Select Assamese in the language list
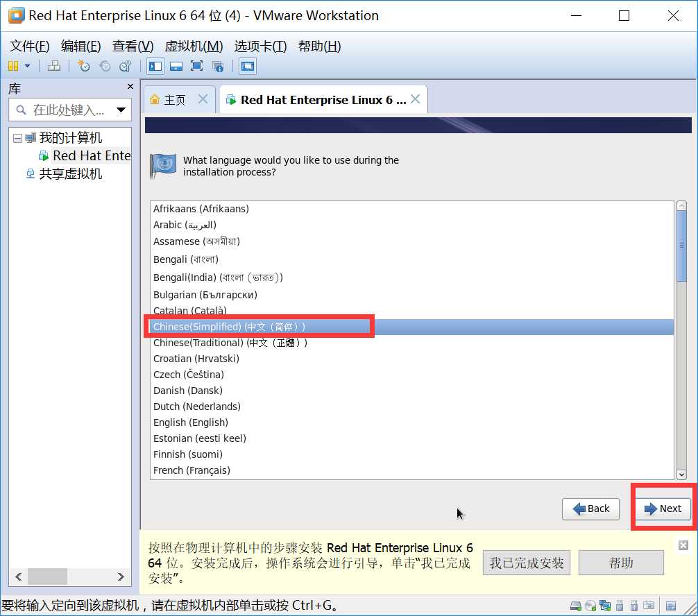 coord(411,241)
